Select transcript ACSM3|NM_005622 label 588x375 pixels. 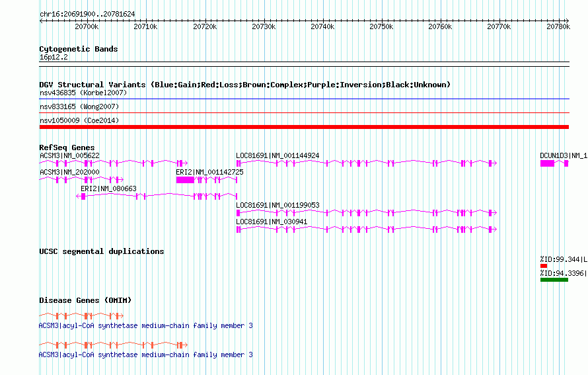tap(70, 155)
